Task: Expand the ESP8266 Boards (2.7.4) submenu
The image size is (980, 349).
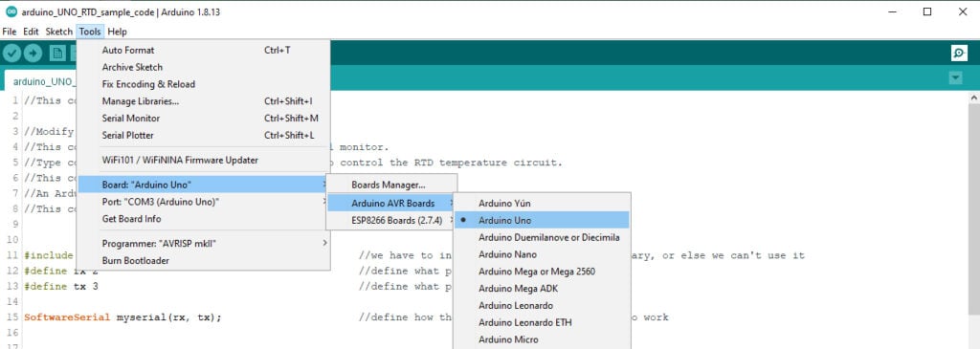Action: (391, 220)
